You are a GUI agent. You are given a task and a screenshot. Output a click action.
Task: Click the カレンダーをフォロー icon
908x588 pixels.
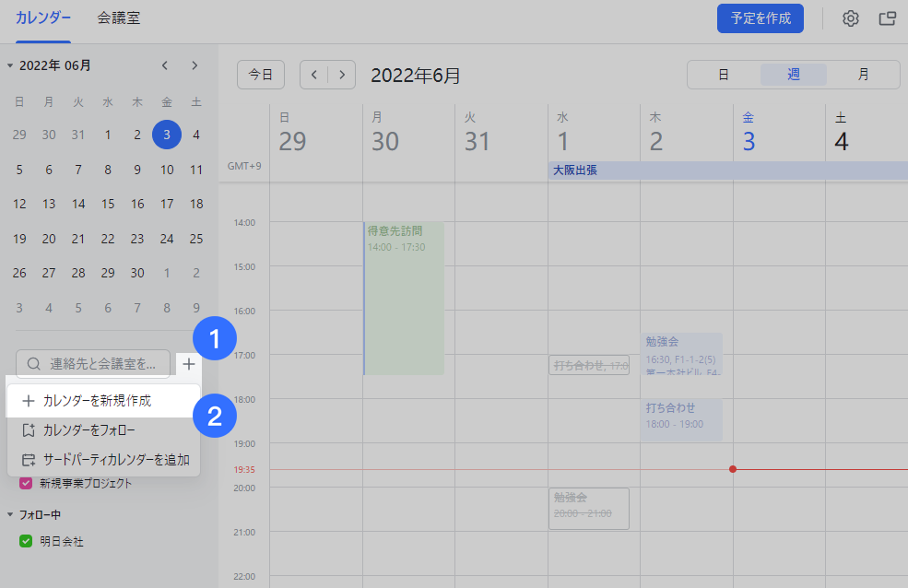point(28,430)
